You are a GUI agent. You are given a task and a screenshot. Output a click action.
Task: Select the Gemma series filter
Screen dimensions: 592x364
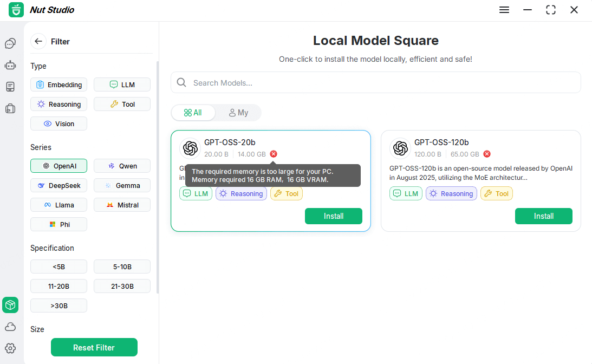point(122,185)
